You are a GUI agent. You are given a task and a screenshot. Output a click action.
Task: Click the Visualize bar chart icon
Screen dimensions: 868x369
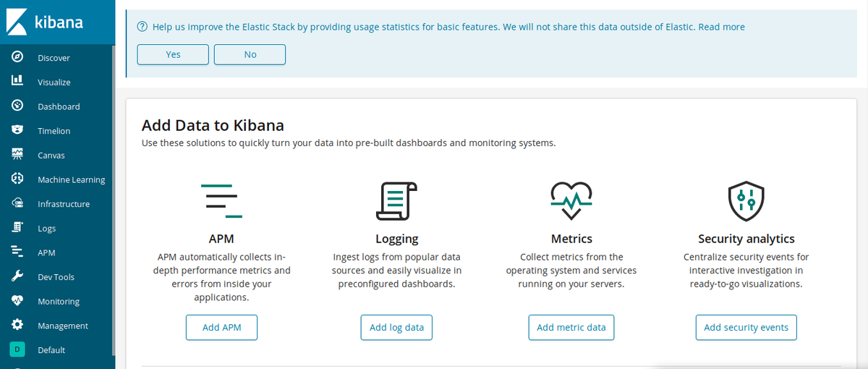17,82
